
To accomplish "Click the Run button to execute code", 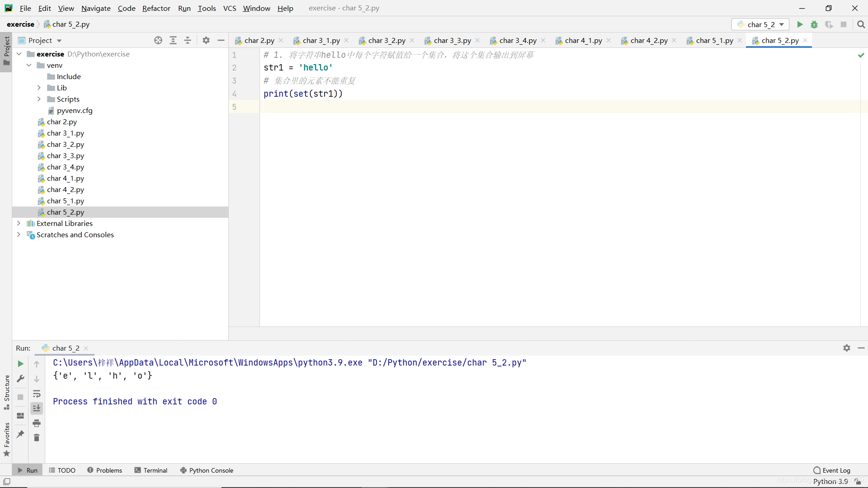I will click(800, 24).
